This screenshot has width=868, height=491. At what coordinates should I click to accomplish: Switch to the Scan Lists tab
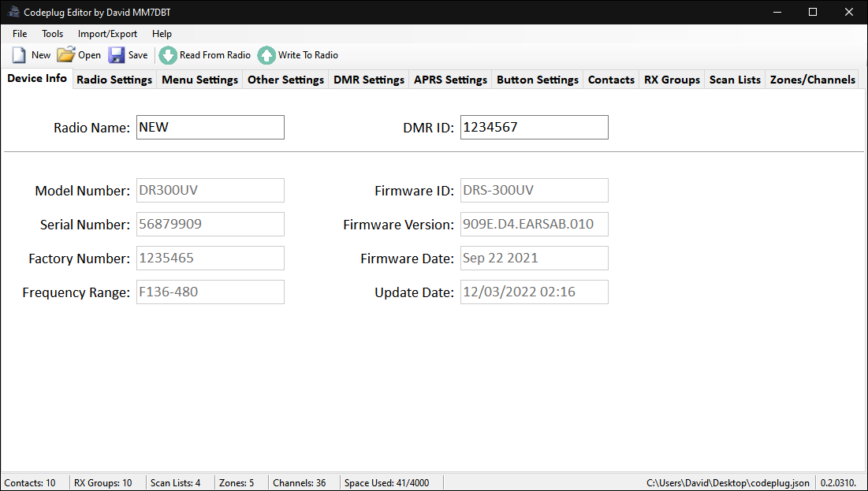(734, 79)
